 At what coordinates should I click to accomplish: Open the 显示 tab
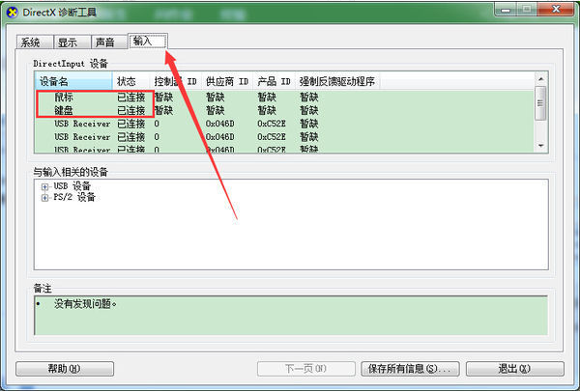[67, 42]
